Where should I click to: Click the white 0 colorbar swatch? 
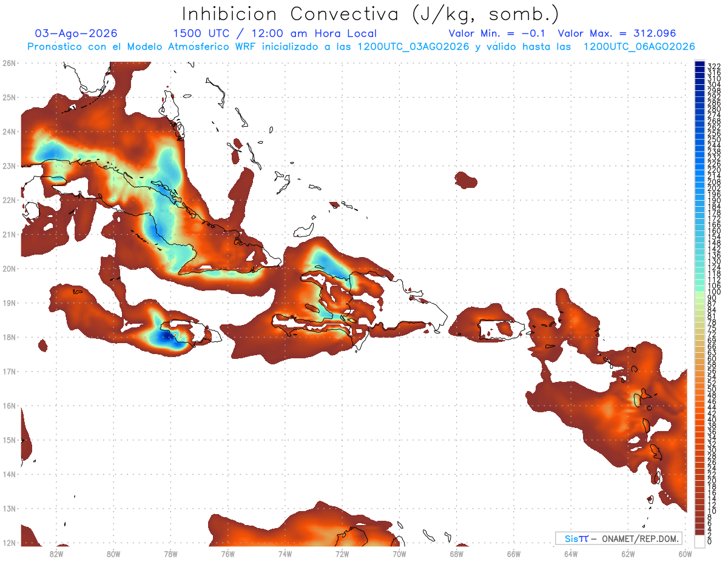pos(699,541)
